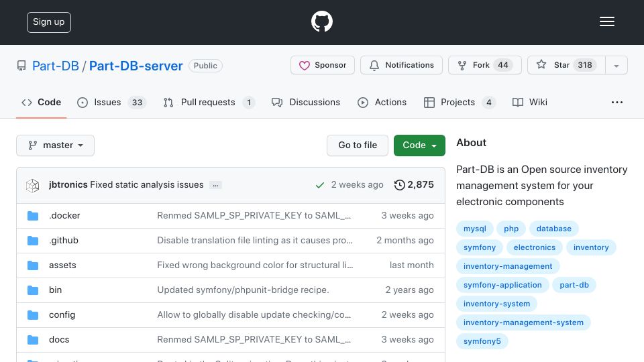
Task: Expand commit message ellipsis button
Action: tap(215, 185)
